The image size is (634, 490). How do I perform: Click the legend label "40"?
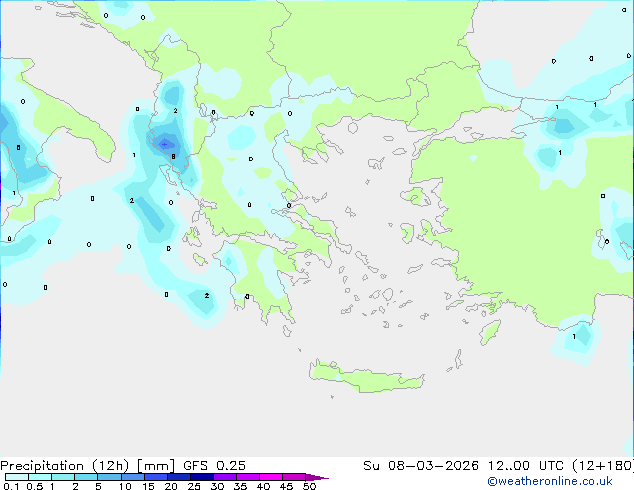(263, 486)
